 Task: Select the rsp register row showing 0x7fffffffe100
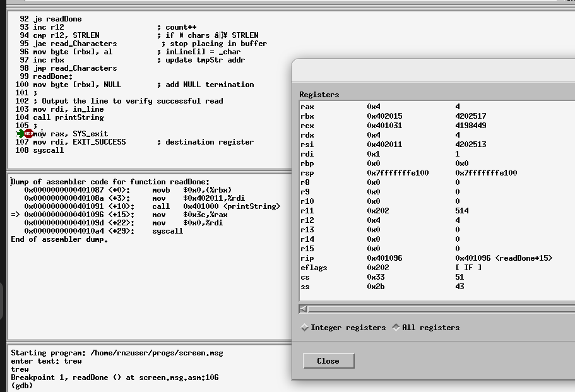coord(437,173)
